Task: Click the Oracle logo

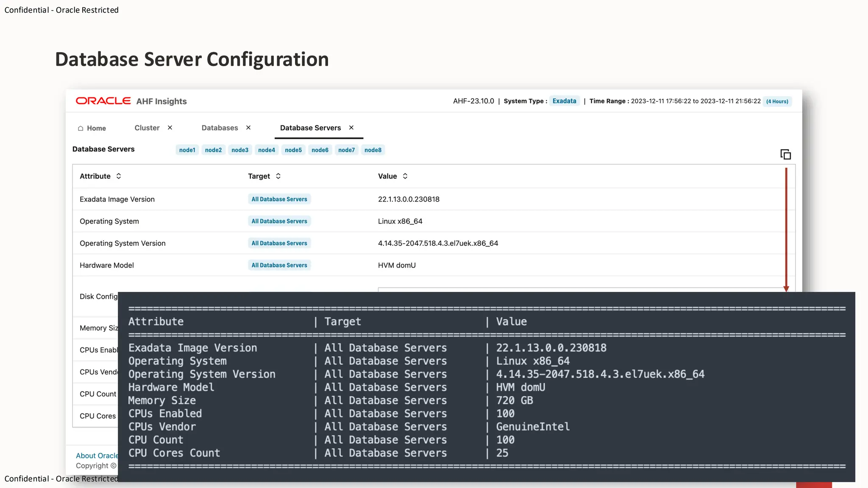Action: pyautogui.click(x=103, y=101)
